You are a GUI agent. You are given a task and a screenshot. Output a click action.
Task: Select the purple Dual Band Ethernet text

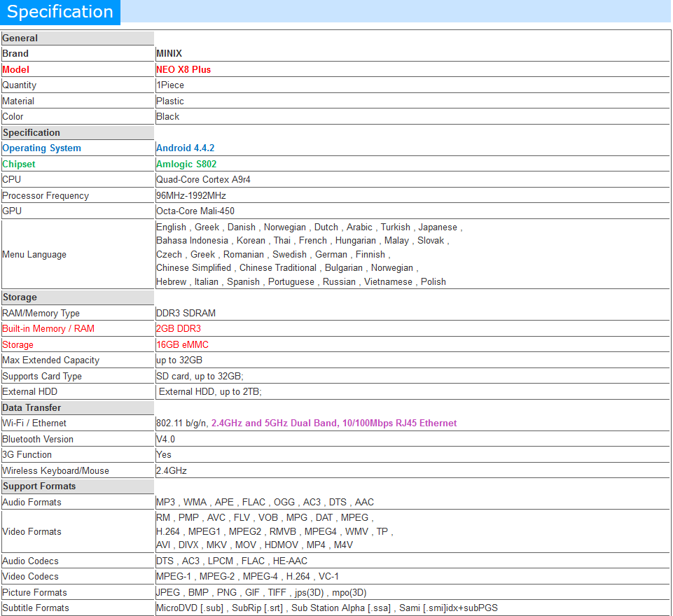[x=334, y=423]
